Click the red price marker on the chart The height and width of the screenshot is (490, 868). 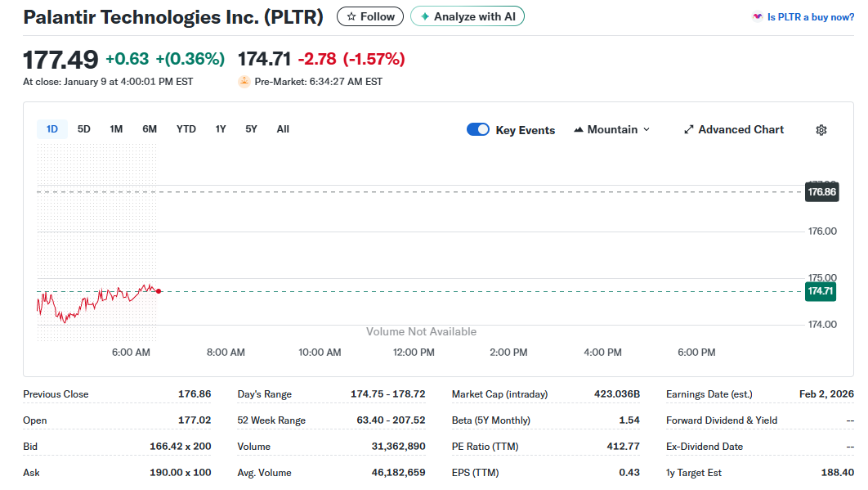[x=159, y=290]
